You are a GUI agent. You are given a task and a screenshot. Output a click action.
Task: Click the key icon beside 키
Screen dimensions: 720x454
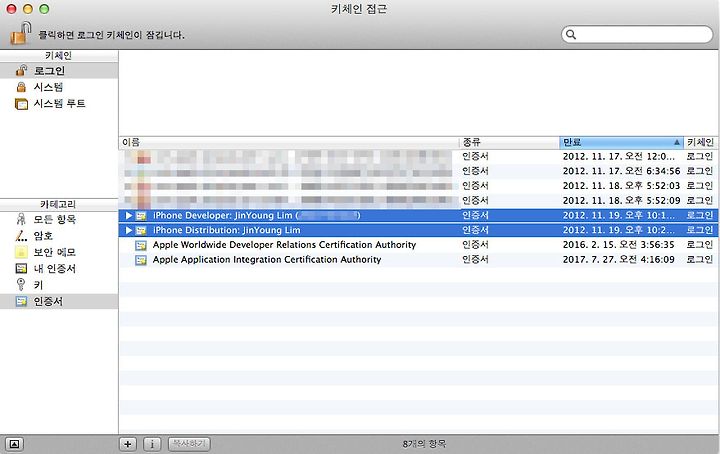tap(21, 285)
